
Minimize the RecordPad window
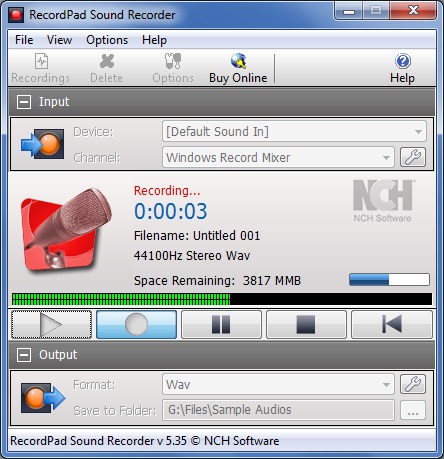tap(349, 11)
